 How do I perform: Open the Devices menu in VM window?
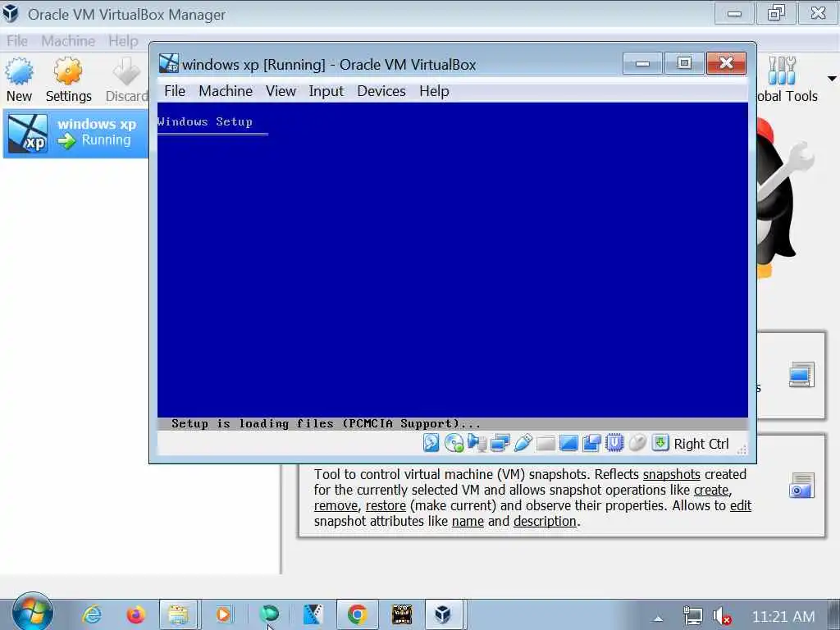pyautogui.click(x=381, y=91)
